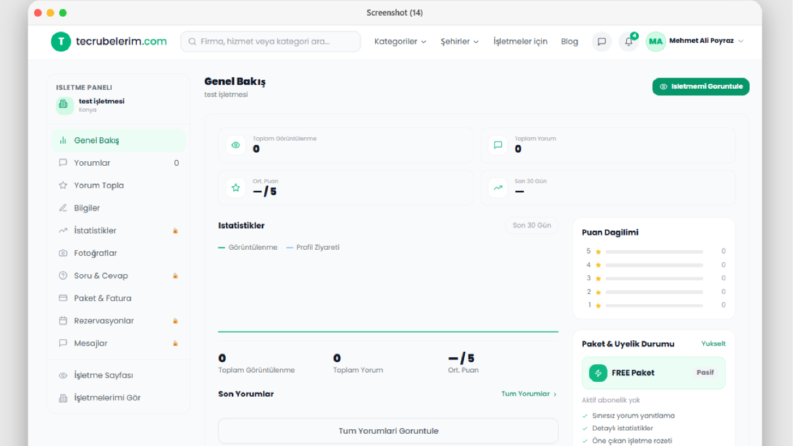Click the lock icon beside İstatistikler
This screenshot has height=446, width=793.
(175, 231)
